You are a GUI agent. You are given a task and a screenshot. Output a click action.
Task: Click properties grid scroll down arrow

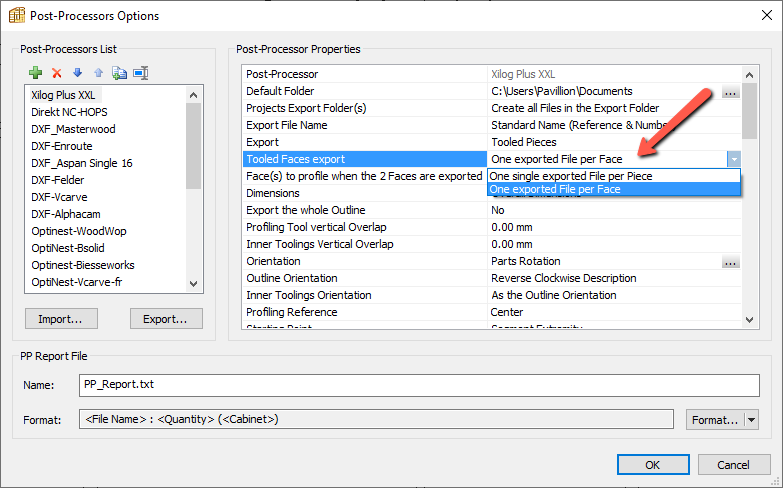click(x=750, y=320)
